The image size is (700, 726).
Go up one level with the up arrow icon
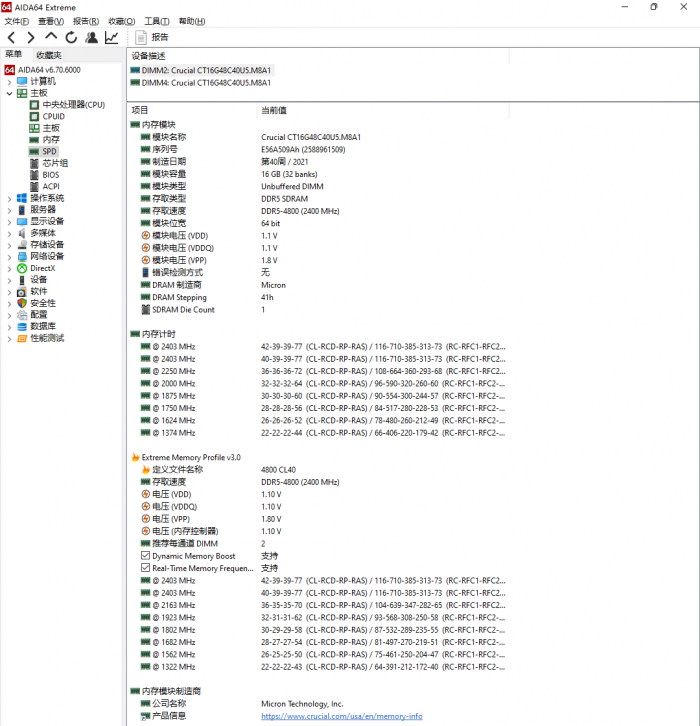(x=51, y=37)
